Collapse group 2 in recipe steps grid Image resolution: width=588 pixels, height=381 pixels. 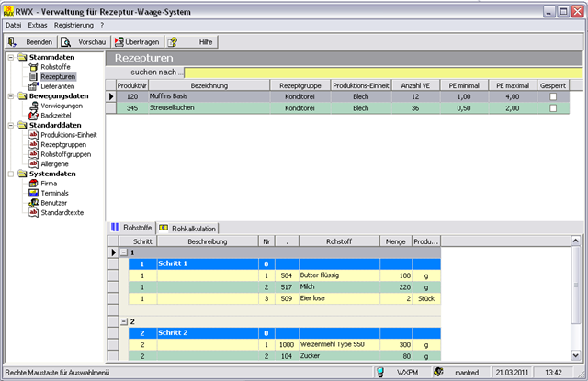[x=124, y=322]
